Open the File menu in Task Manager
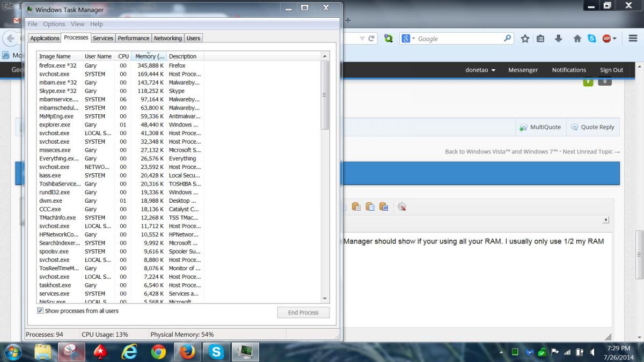644x362 pixels. [x=33, y=24]
